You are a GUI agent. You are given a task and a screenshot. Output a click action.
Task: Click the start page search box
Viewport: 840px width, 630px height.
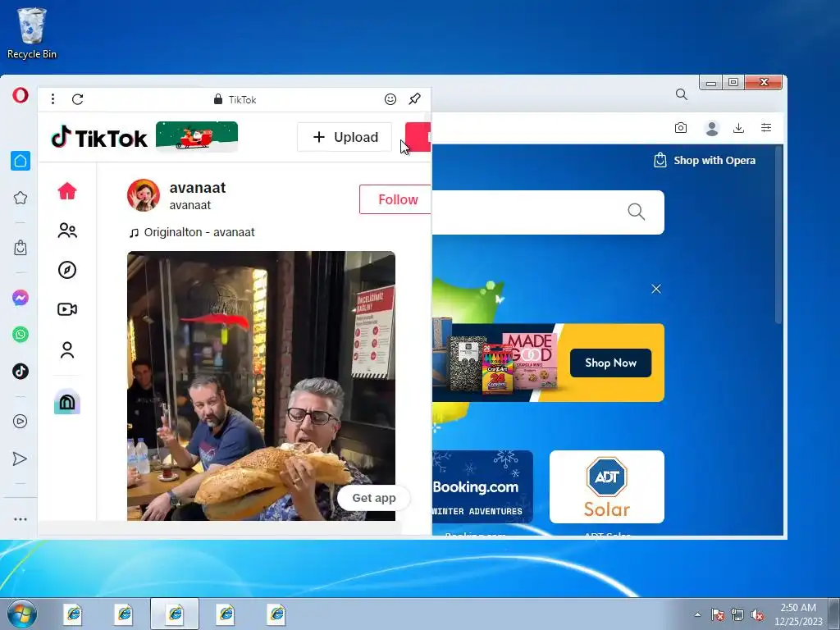point(548,212)
